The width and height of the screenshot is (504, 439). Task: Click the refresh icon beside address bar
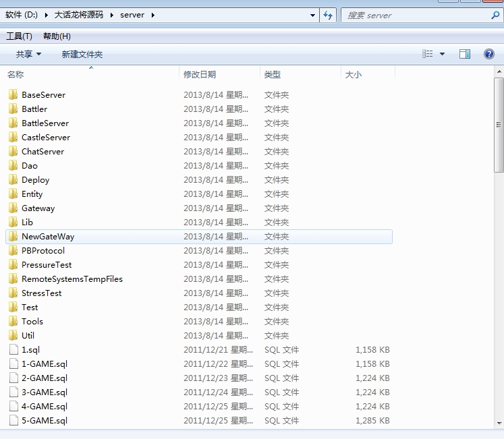tap(329, 15)
